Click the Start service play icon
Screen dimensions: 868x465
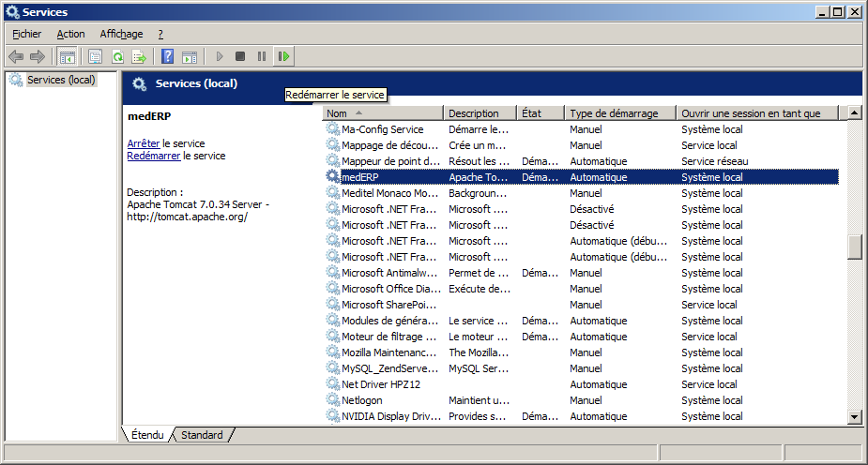coord(220,56)
